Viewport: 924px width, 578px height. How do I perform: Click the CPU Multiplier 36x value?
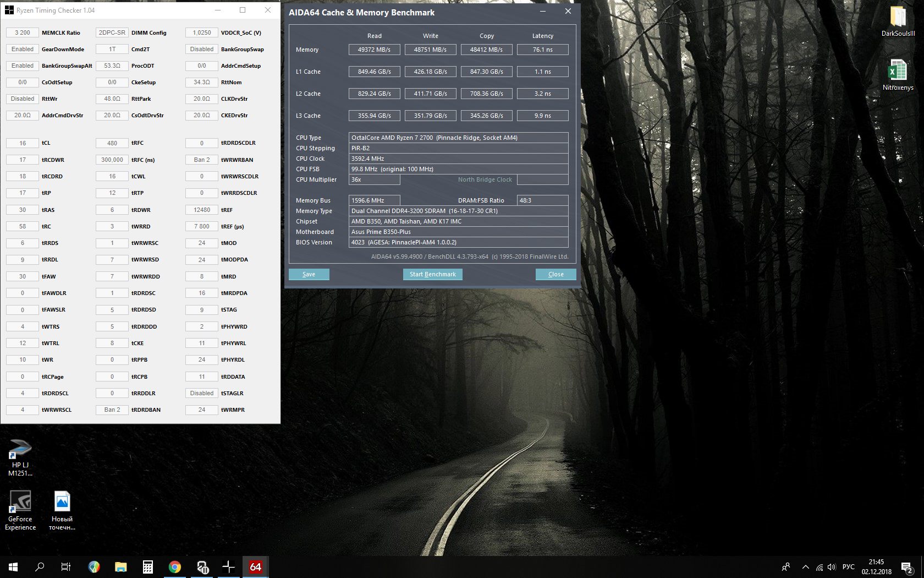click(375, 179)
